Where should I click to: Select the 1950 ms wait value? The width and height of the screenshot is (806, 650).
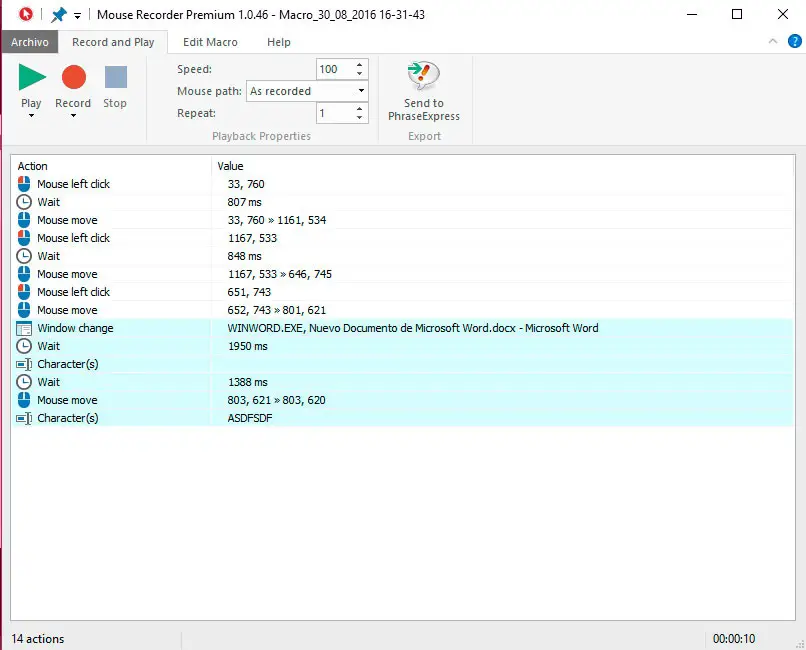pos(247,346)
